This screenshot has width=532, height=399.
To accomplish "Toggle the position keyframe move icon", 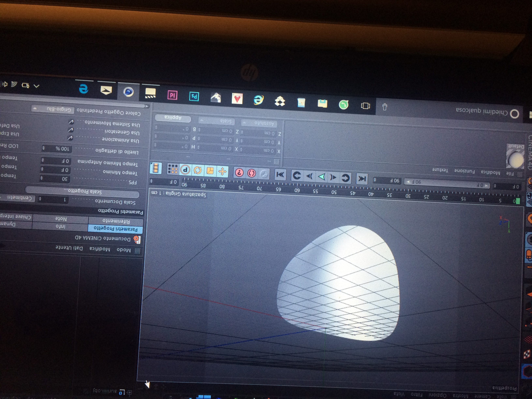I will coord(222,171).
